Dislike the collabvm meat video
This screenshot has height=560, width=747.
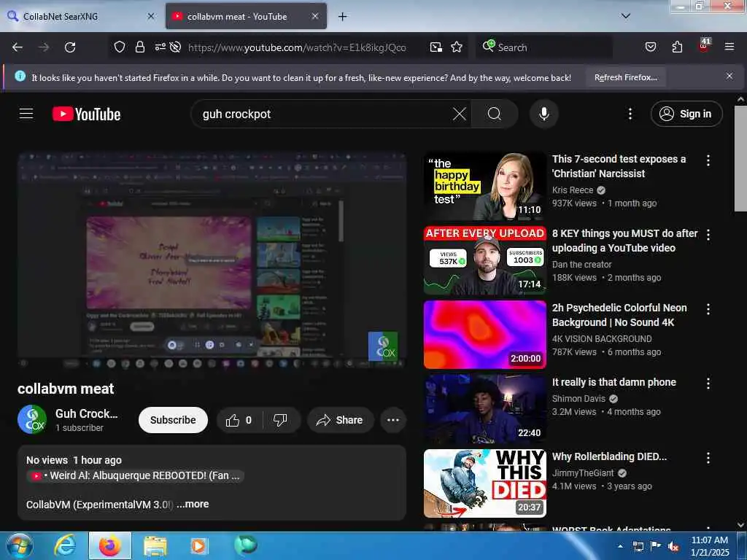tap(281, 420)
